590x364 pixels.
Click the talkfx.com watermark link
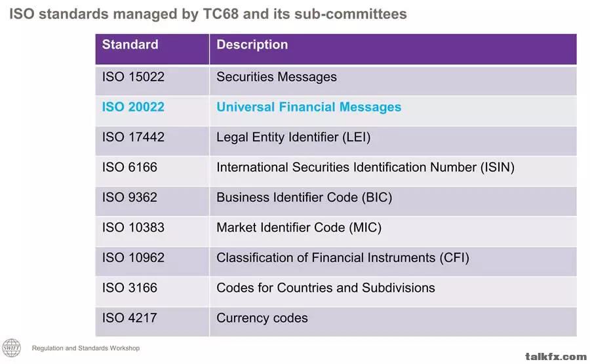click(x=556, y=357)
